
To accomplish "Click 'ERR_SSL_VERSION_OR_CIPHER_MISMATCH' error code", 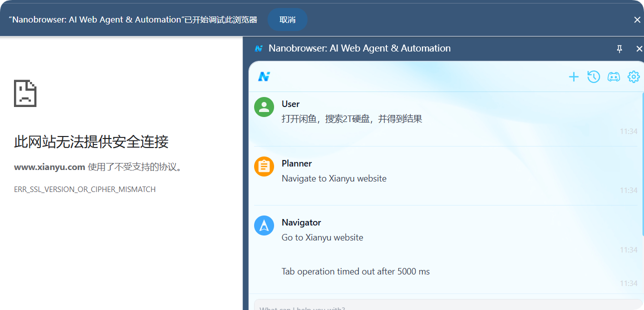I will click(85, 189).
